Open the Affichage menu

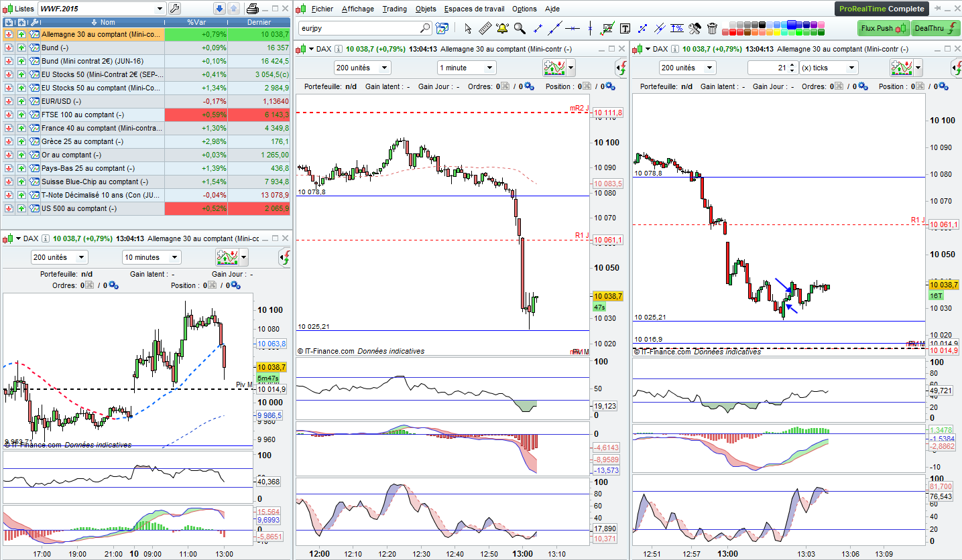(358, 9)
